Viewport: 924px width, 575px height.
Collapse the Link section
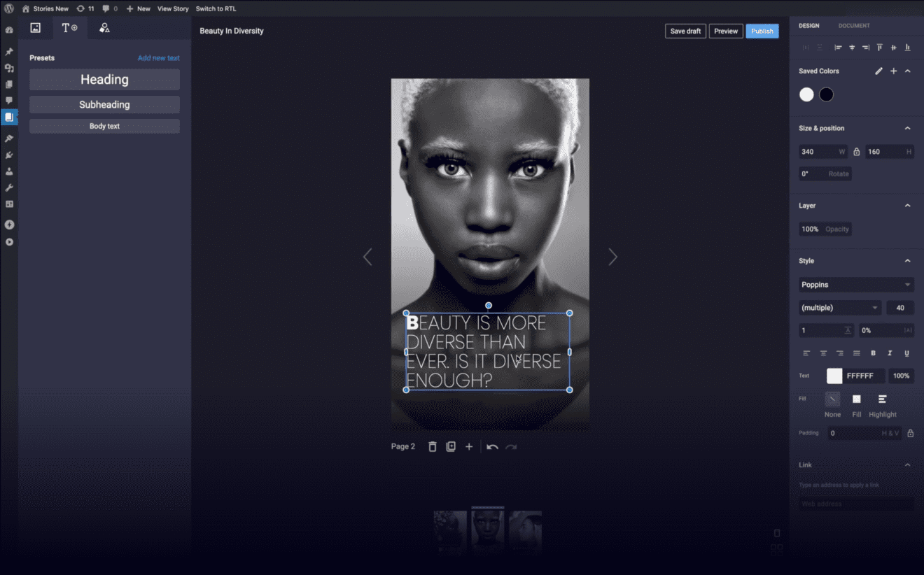coord(908,465)
